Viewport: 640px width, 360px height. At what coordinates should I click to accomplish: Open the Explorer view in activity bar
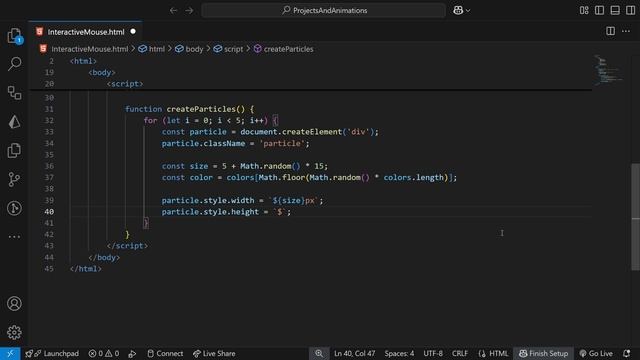[14, 36]
